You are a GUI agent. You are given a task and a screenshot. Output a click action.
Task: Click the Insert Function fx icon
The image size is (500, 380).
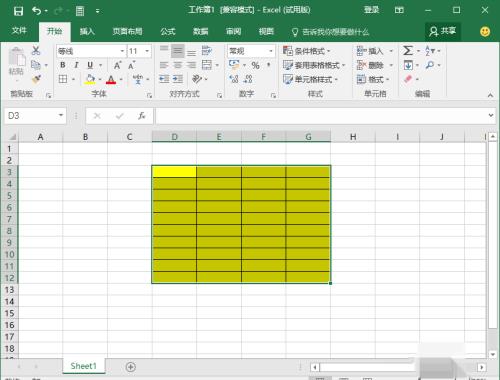(142, 116)
